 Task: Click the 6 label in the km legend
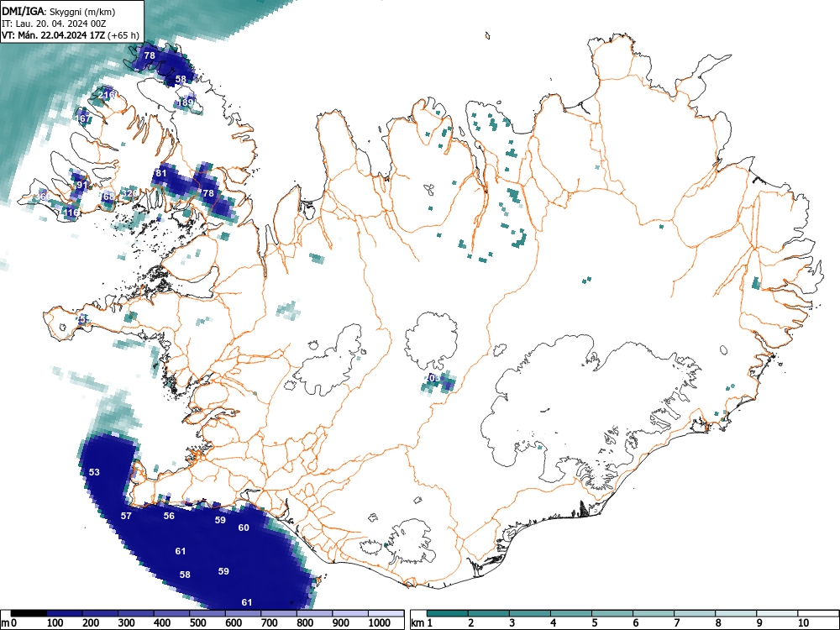click(635, 623)
